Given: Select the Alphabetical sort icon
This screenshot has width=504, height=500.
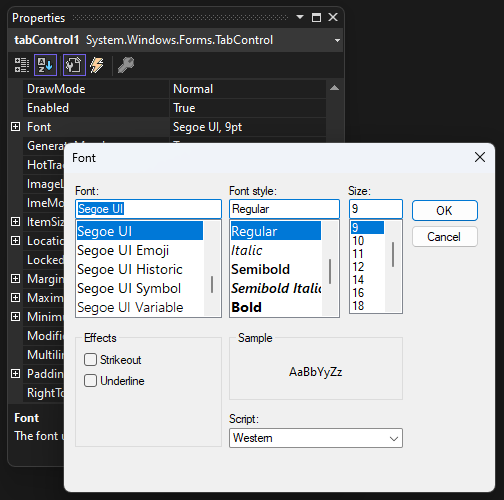Looking at the screenshot, I should tap(45, 65).
